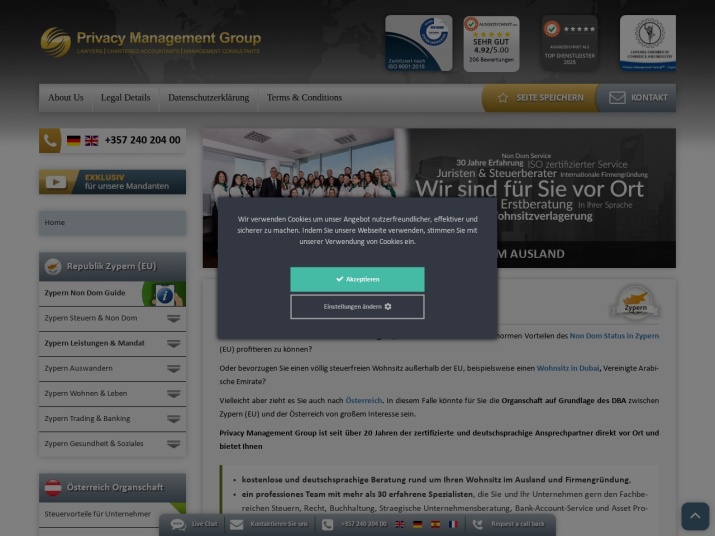Screen dimensions: 715x536
Task: Click the +357 240 204 00 number in sidebar
Action: (x=142, y=140)
